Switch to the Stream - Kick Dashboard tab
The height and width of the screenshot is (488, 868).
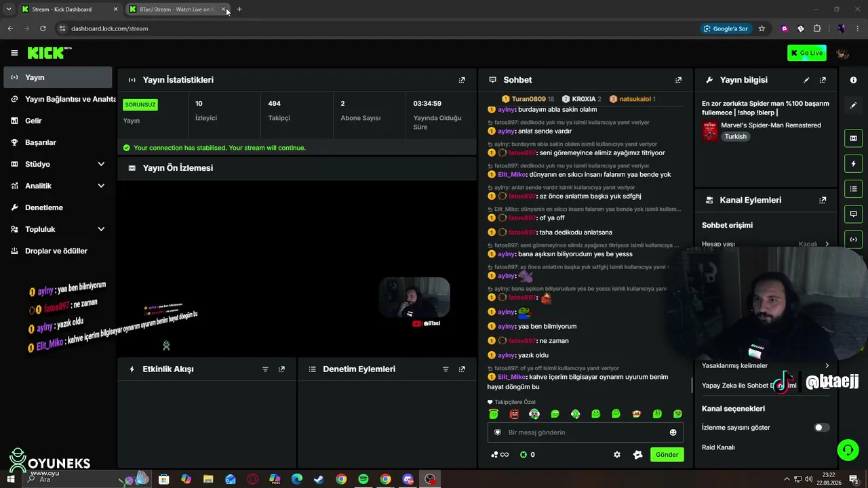click(x=69, y=9)
